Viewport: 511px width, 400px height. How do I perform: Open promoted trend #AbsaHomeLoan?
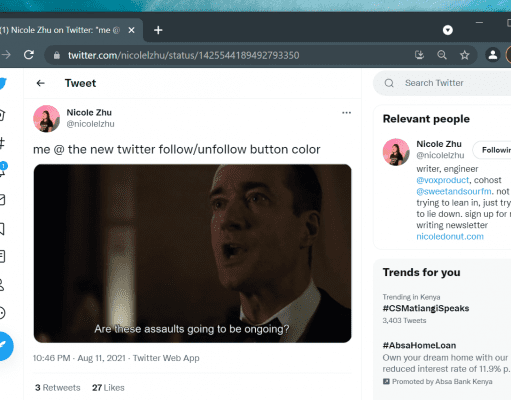click(x=419, y=345)
